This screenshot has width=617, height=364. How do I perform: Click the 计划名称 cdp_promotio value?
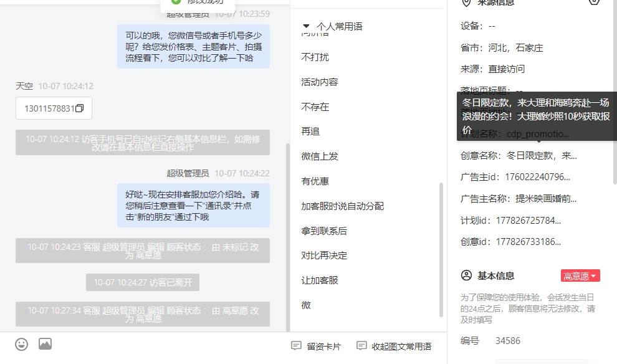point(538,134)
